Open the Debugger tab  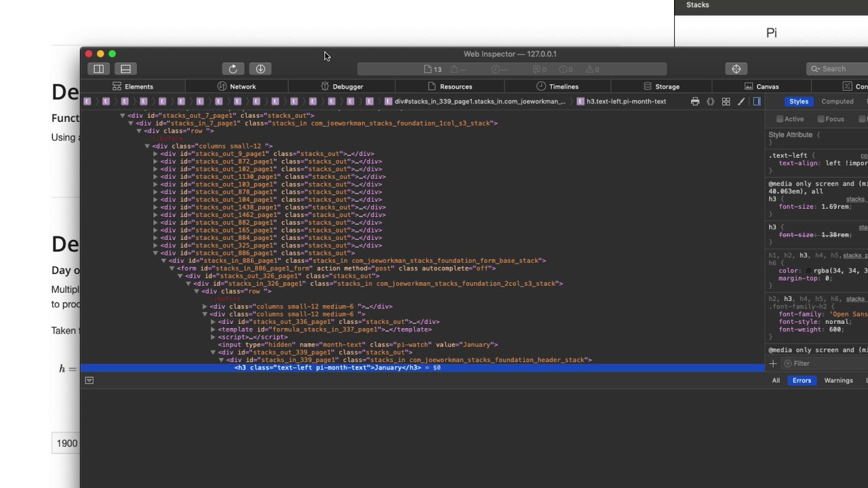pyautogui.click(x=342, y=87)
